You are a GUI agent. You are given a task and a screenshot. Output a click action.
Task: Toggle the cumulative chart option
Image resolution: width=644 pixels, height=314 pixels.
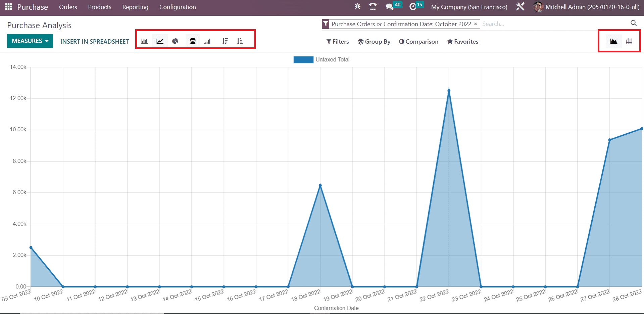207,41
